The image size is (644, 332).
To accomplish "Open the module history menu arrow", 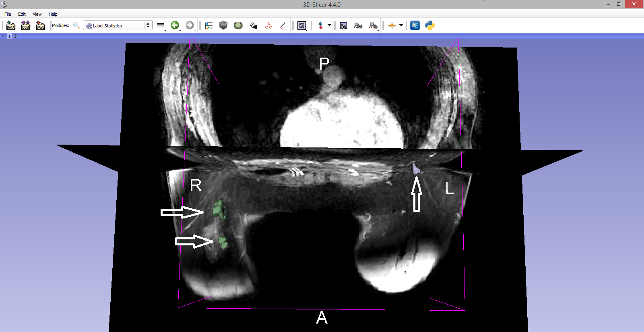I will click(x=161, y=26).
